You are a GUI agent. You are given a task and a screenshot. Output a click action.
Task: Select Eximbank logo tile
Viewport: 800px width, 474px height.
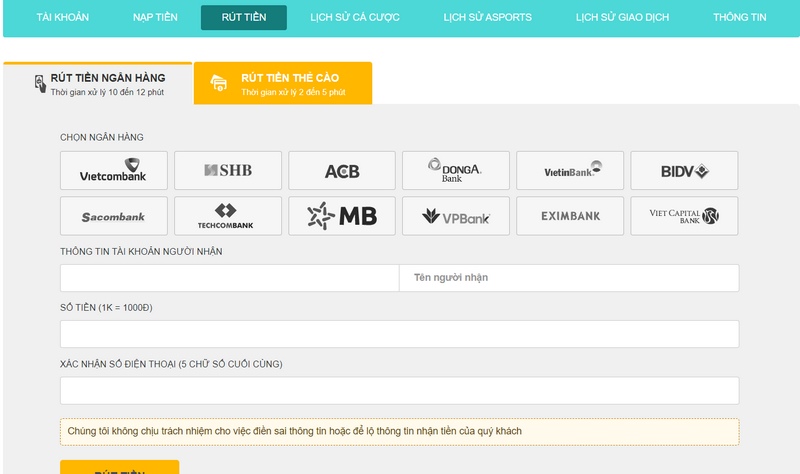[570, 216]
